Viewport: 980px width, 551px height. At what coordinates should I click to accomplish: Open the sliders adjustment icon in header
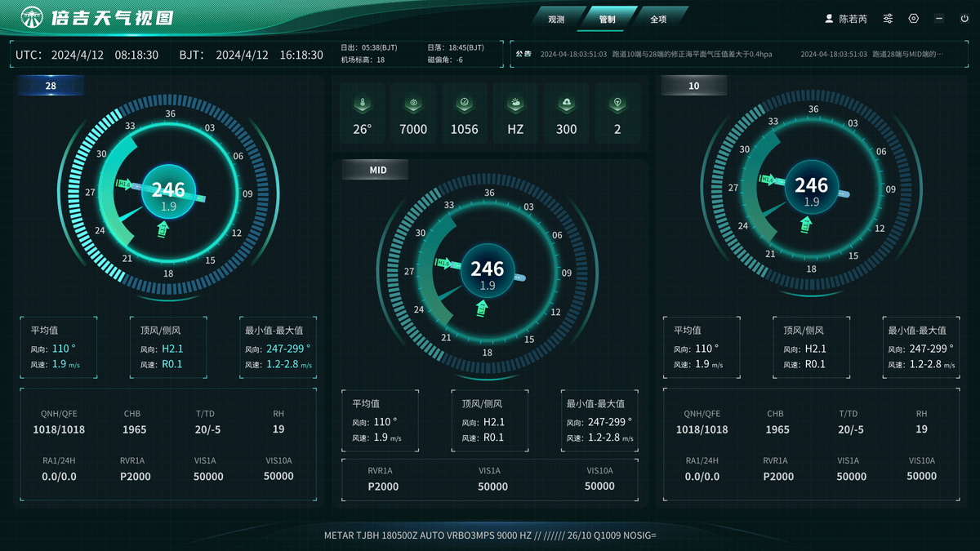tap(889, 19)
